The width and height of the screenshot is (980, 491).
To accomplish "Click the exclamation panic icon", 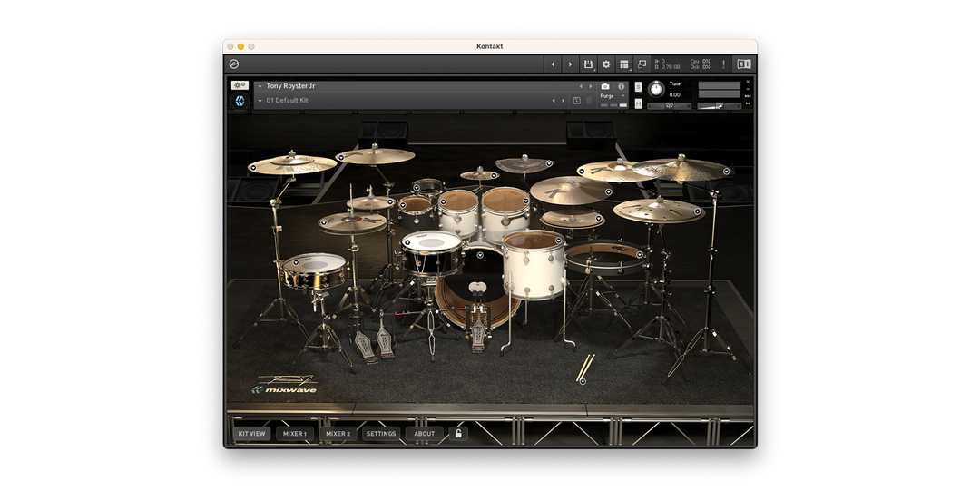I will pos(723,64).
